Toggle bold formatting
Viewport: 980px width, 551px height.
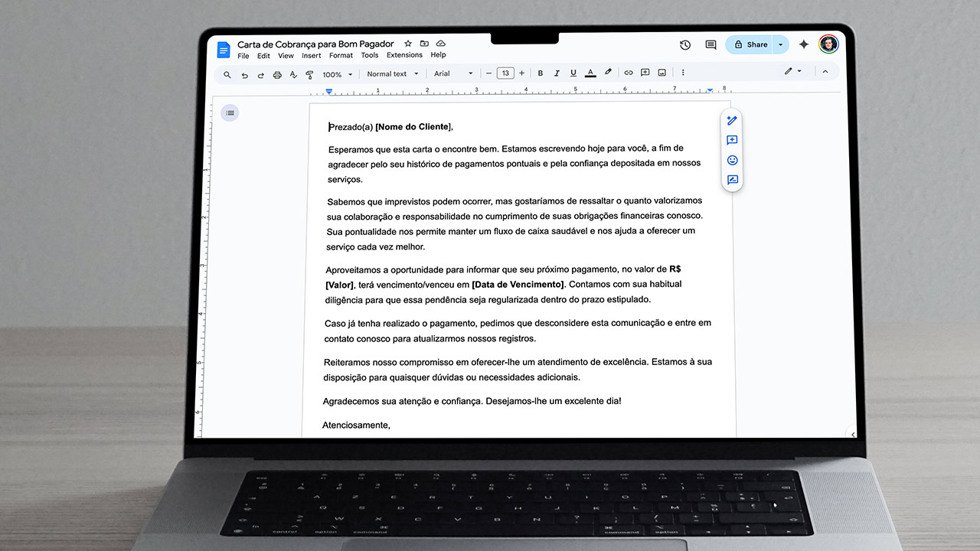coord(541,73)
